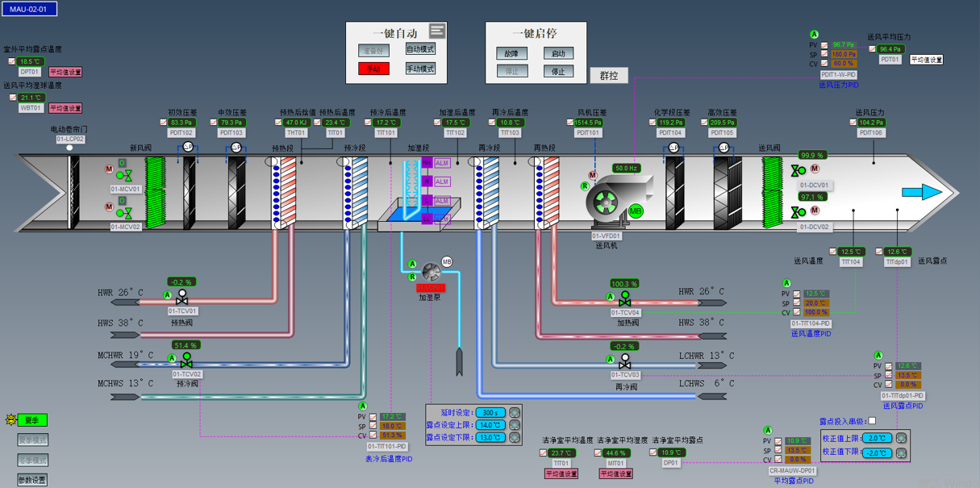Open the keypad button beside 延时设定
The height and width of the screenshot is (488, 980).
click(x=514, y=413)
